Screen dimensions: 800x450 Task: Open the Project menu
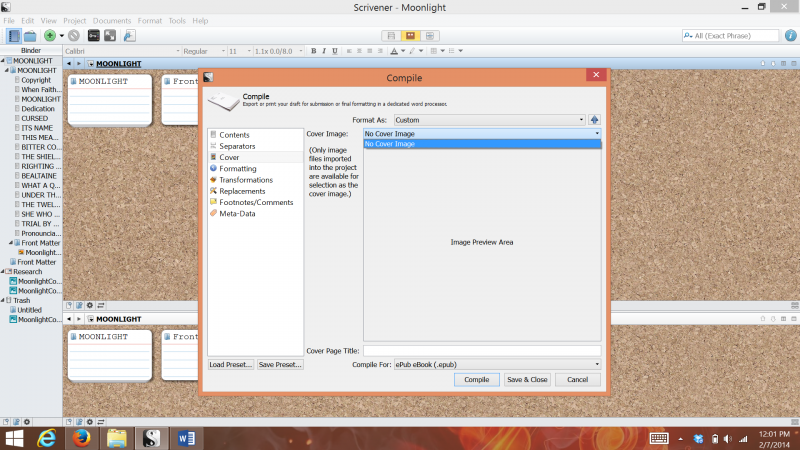click(x=74, y=21)
